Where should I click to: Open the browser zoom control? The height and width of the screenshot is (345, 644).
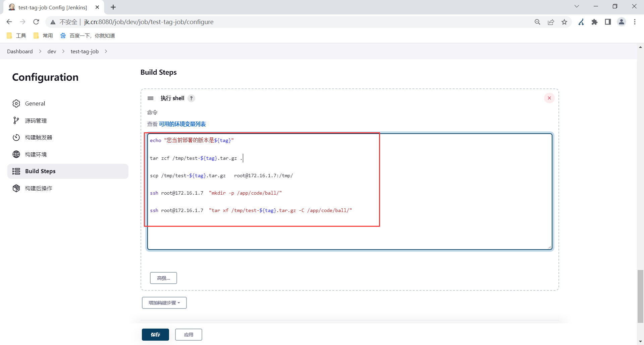click(537, 22)
